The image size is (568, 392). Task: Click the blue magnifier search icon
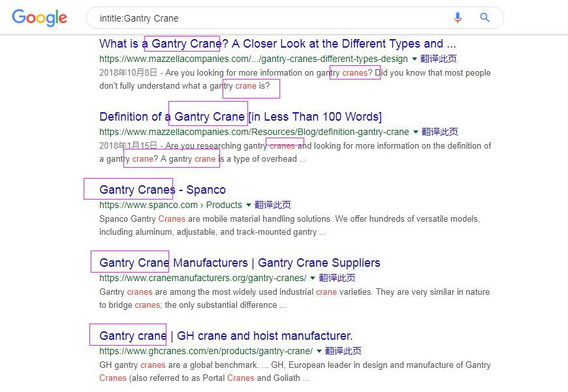(x=484, y=18)
